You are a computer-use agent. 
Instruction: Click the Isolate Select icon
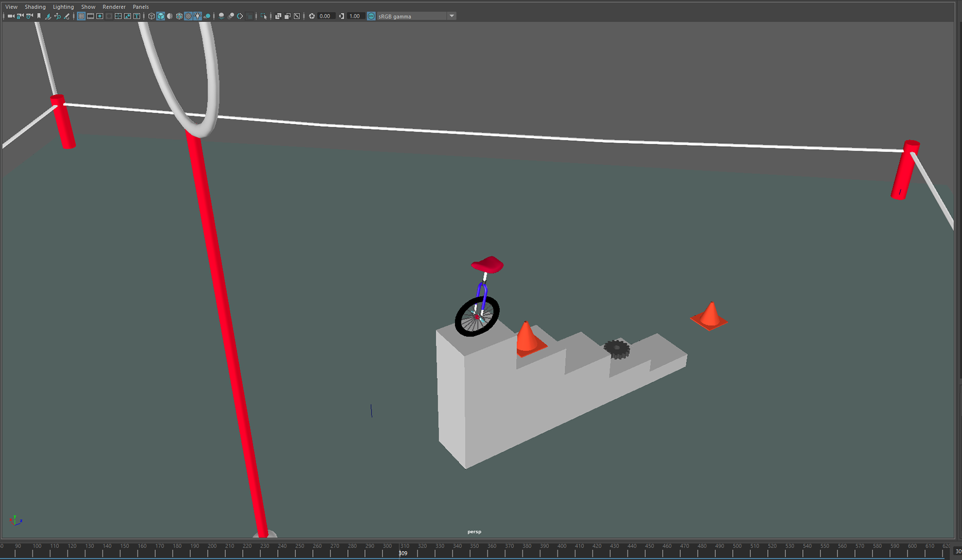pos(264,16)
